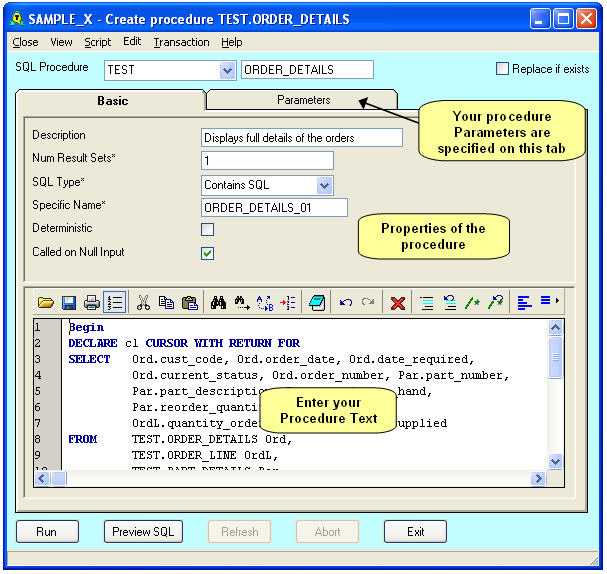This screenshot has height=574, width=607.
Task: Click the 'FROM' keyword on line 8
Action: coord(83,439)
